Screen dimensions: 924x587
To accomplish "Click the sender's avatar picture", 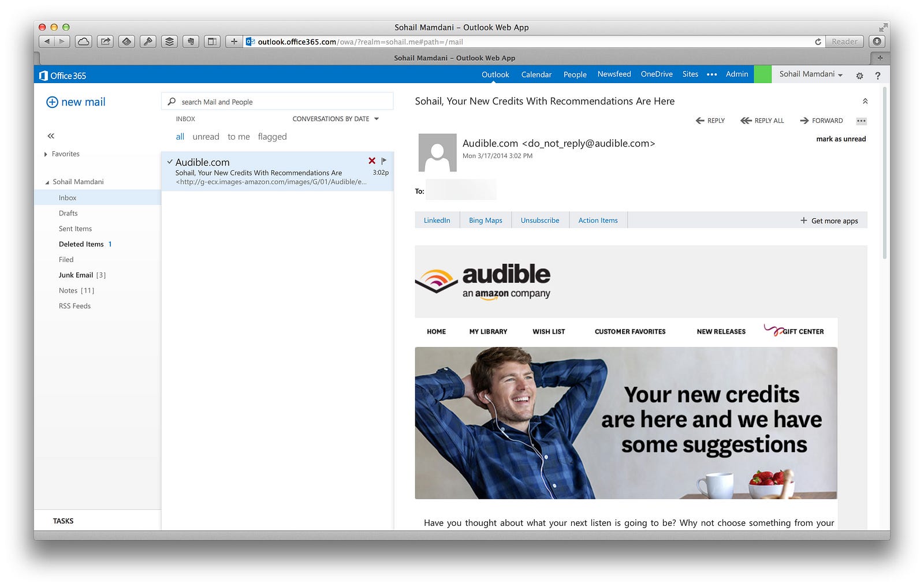I will pyautogui.click(x=437, y=153).
